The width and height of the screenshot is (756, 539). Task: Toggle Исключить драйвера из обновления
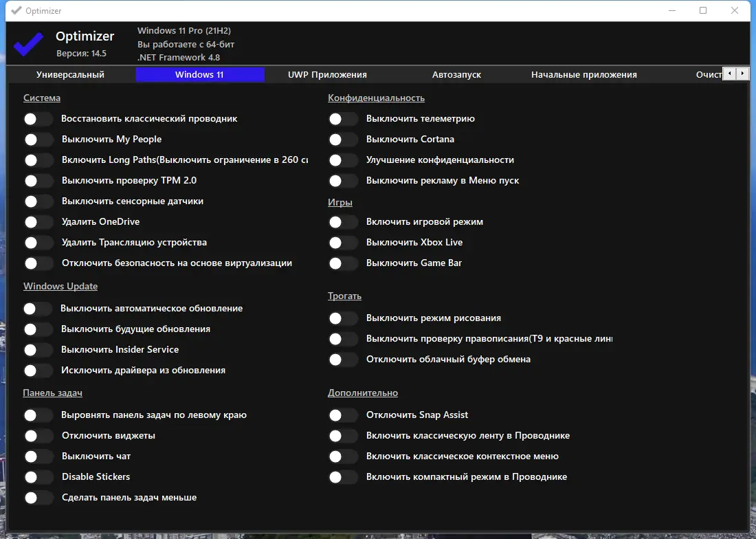tap(38, 371)
